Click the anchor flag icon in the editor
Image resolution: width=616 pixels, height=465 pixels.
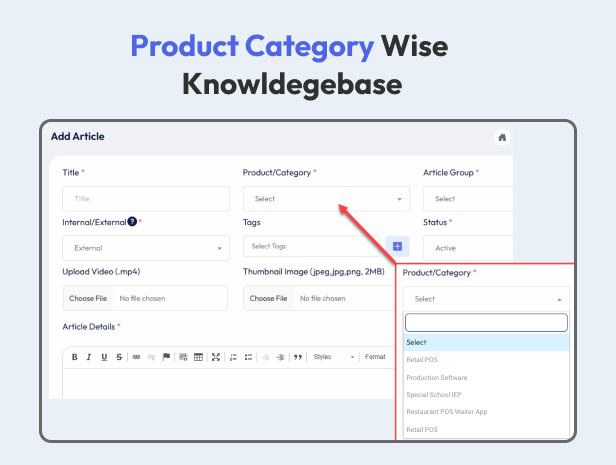[x=166, y=357]
